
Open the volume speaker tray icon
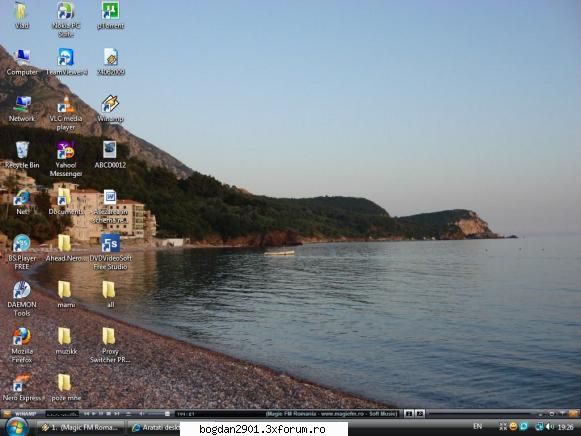[550, 427]
